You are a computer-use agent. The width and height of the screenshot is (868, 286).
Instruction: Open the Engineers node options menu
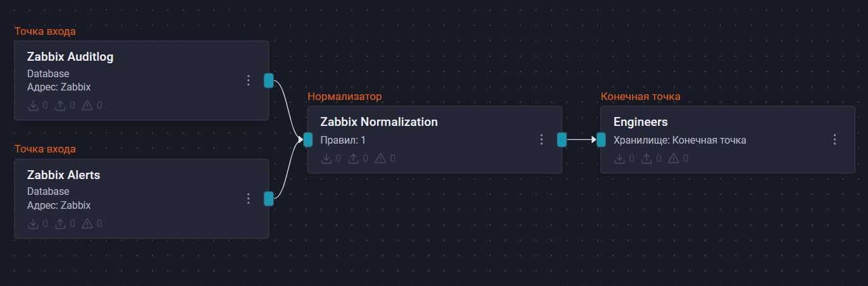pos(834,140)
